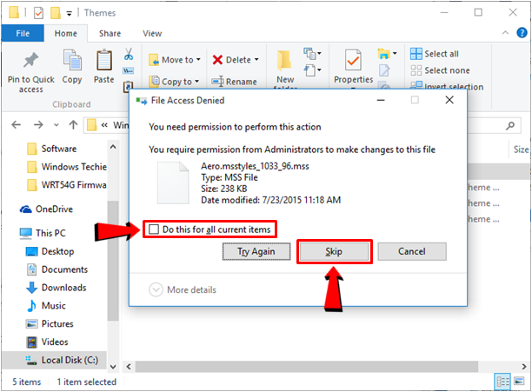Click the Try Again button
Image resolution: width=532 pixels, height=392 pixels.
click(256, 251)
